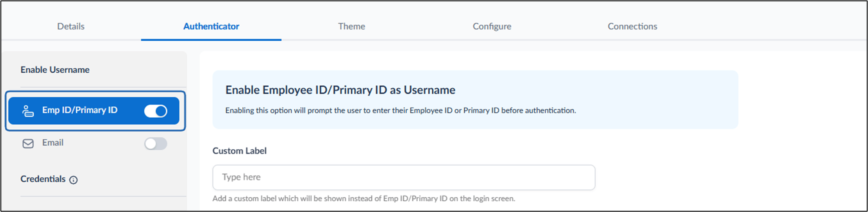Open the Details tab
Screen dimensions: 868x212
point(71,26)
